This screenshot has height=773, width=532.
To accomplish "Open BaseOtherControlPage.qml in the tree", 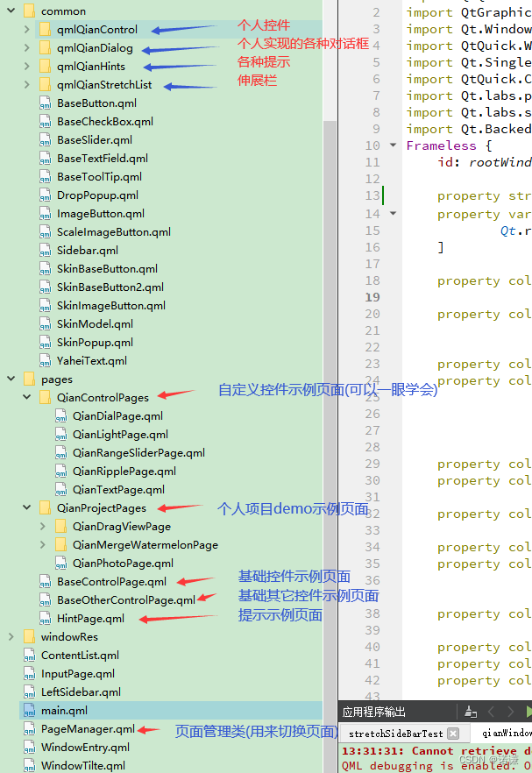I will tap(126, 600).
